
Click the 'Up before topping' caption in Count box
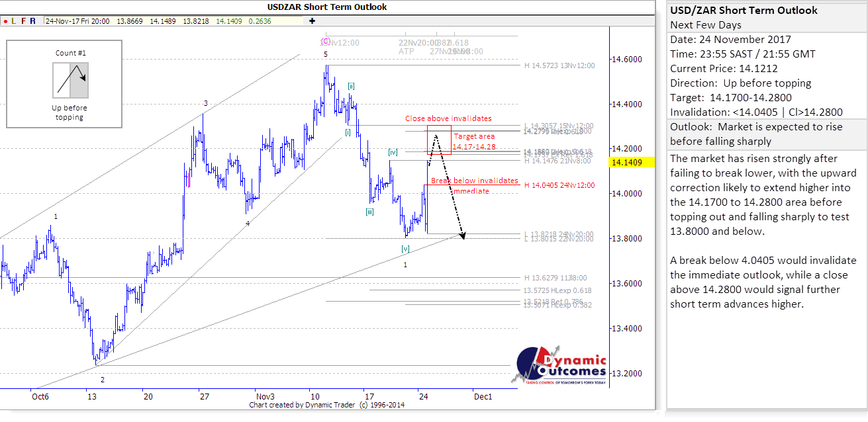[x=70, y=112]
